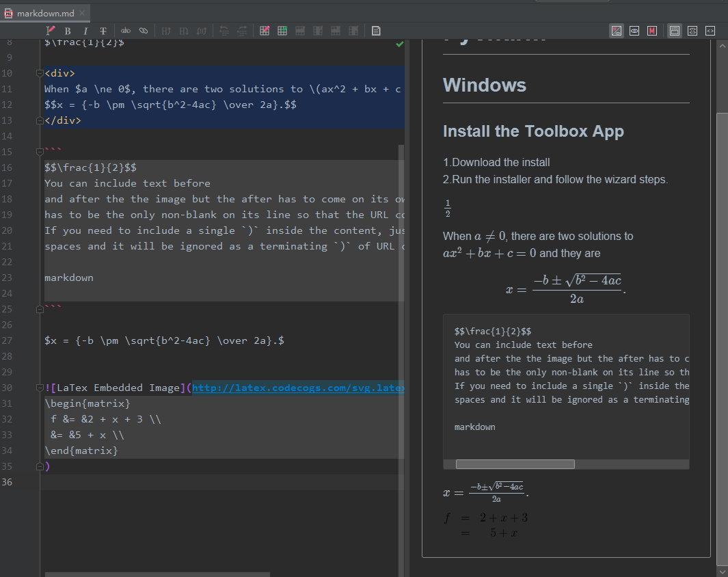Show modified HTML preview mode
The height and width of the screenshot is (577, 728).
pos(692,31)
